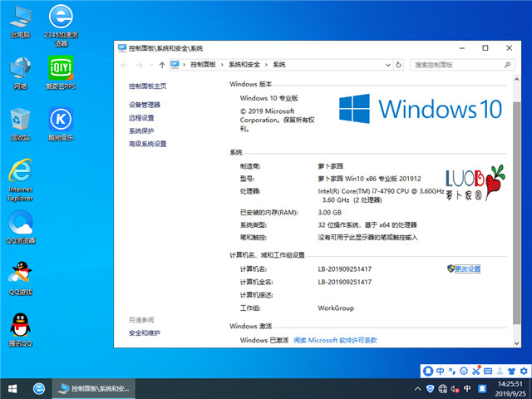Open the 网络 desktop icon
532x399 pixels.
(20, 73)
